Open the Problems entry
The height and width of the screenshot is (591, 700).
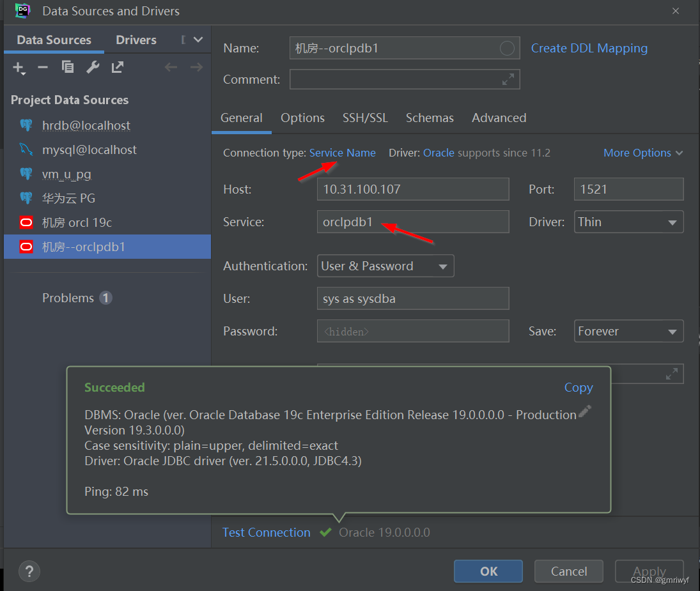point(77,298)
